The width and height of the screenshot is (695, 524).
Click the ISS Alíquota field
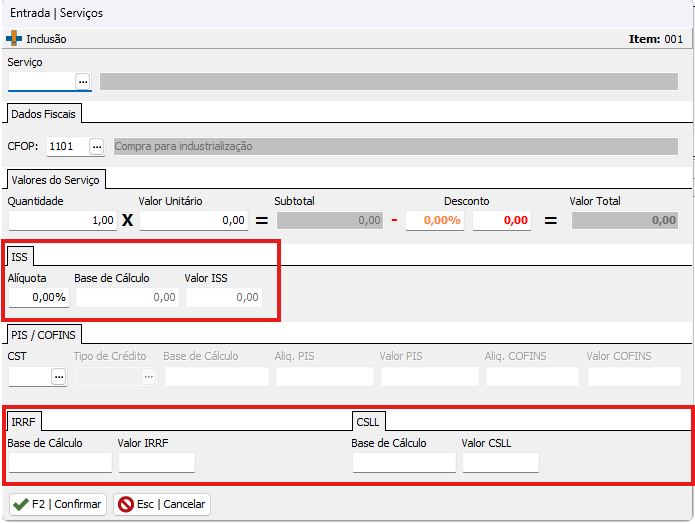[x=38, y=297]
